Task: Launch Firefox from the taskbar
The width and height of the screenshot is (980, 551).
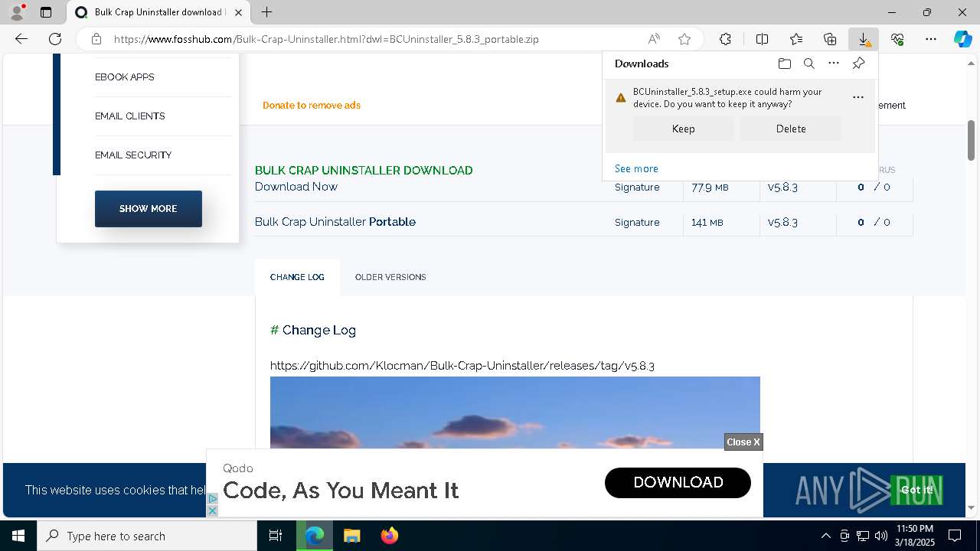Action: (x=390, y=536)
